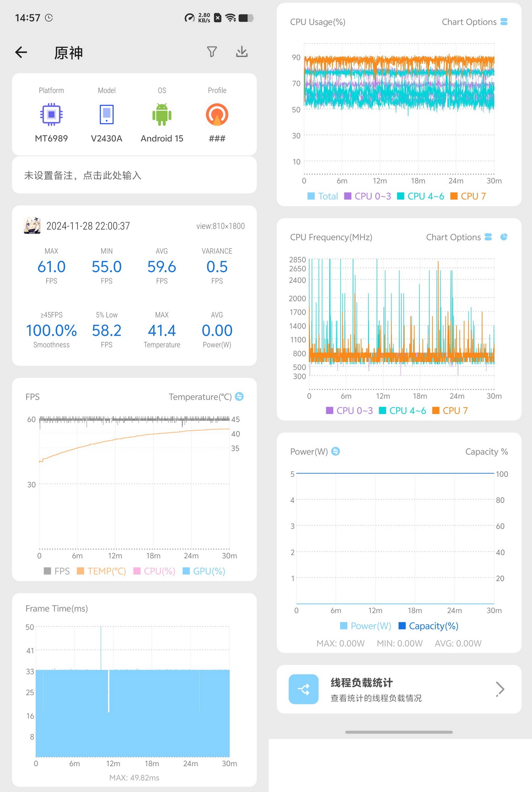Tap the Android 15 OS icon

coord(162,115)
